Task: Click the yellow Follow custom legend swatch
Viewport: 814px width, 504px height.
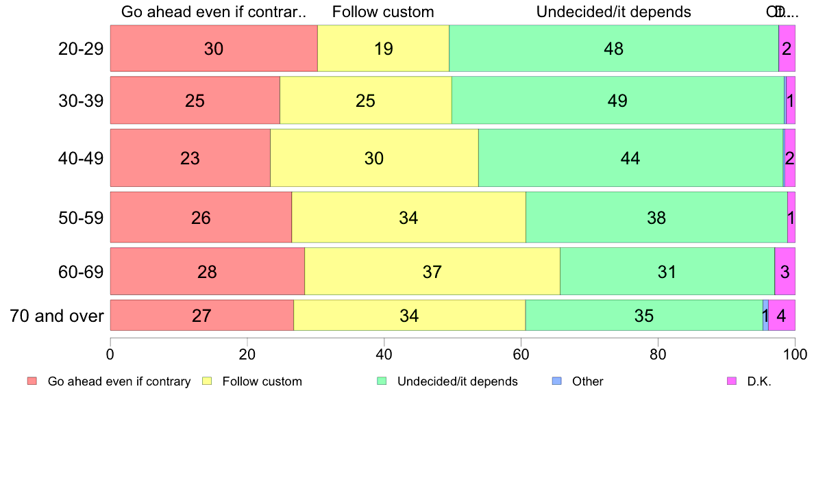Action: (207, 381)
